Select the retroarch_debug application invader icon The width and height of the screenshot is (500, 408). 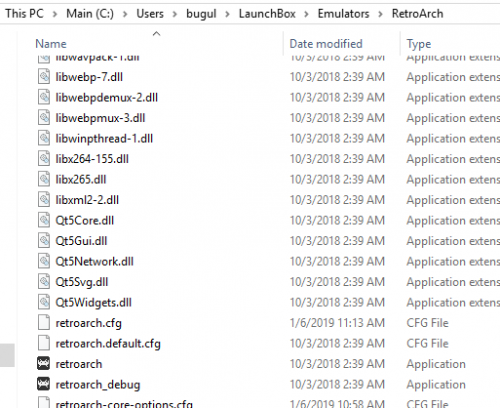tap(43, 384)
